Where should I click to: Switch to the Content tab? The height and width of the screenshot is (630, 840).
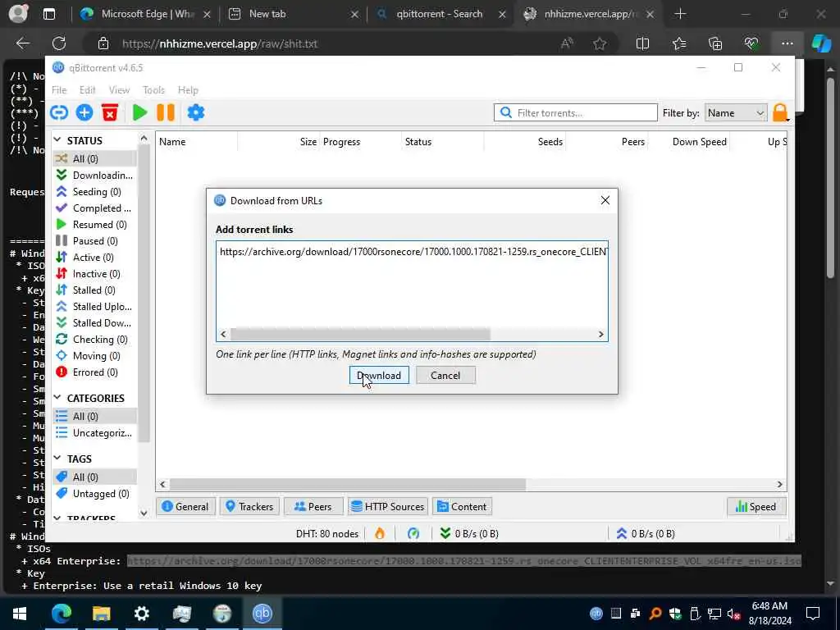(462, 507)
